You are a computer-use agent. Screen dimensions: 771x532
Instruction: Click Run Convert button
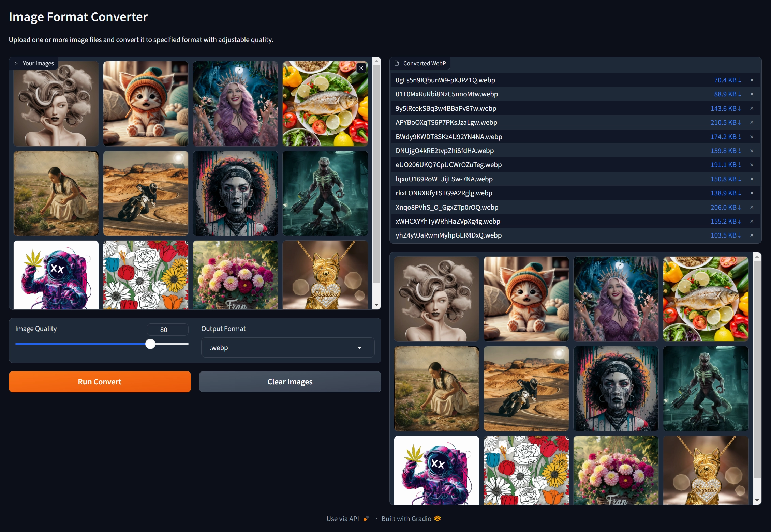tap(100, 382)
